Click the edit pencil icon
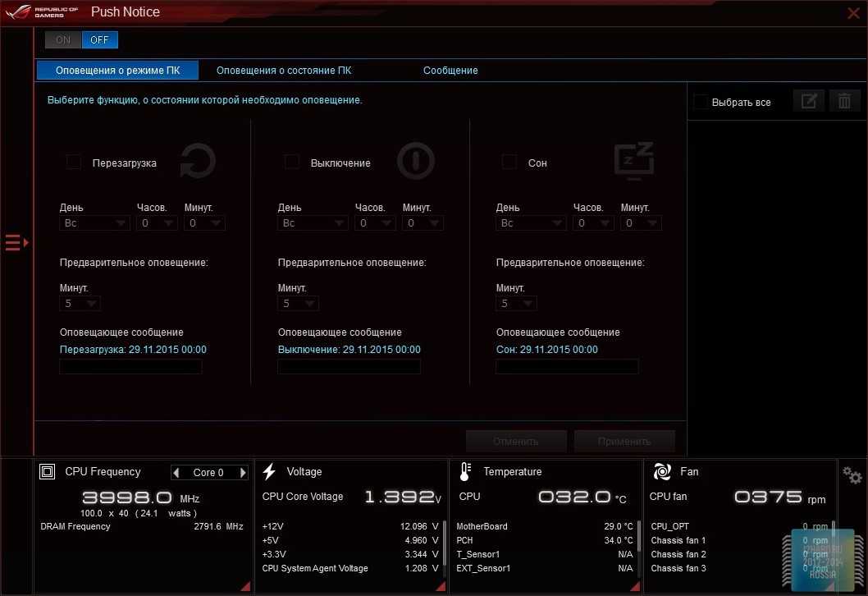The image size is (868, 596). tap(808, 101)
